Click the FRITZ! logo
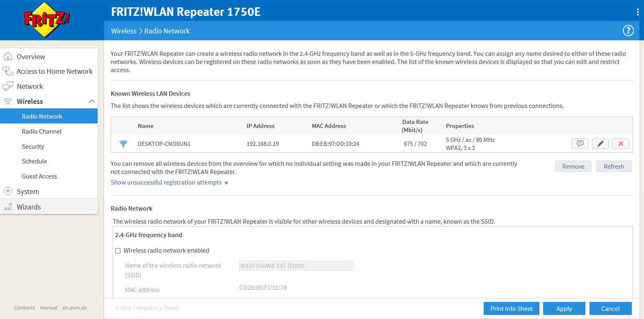Viewport: 644px width, 319px height. (47, 20)
